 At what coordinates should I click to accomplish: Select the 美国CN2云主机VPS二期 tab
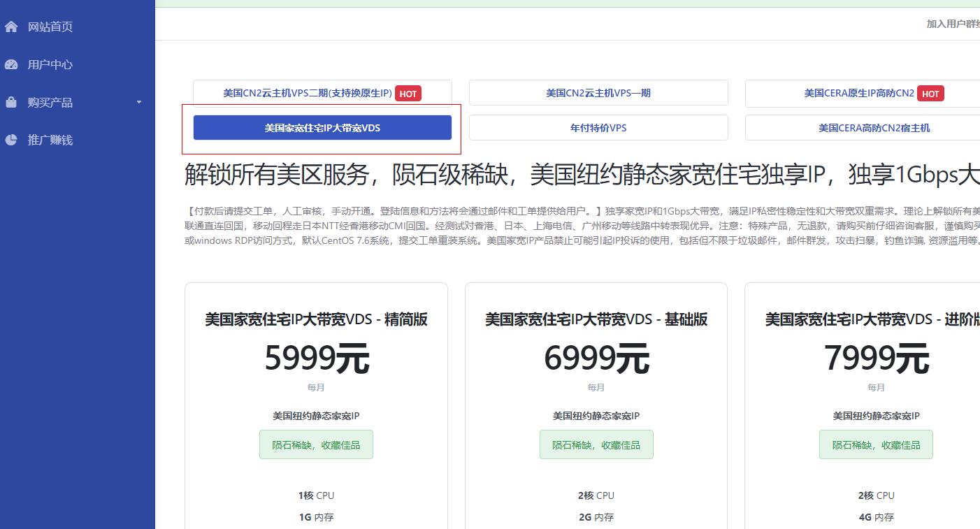pyautogui.click(x=322, y=93)
